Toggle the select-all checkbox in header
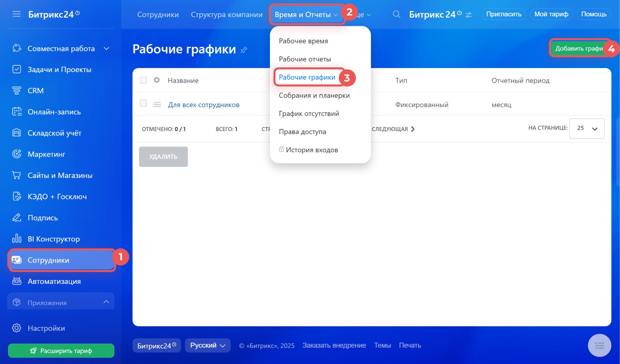 tap(143, 80)
